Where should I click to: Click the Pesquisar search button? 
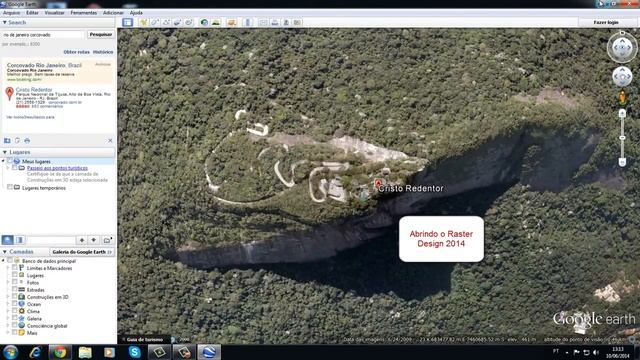click(x=100, y=35)
